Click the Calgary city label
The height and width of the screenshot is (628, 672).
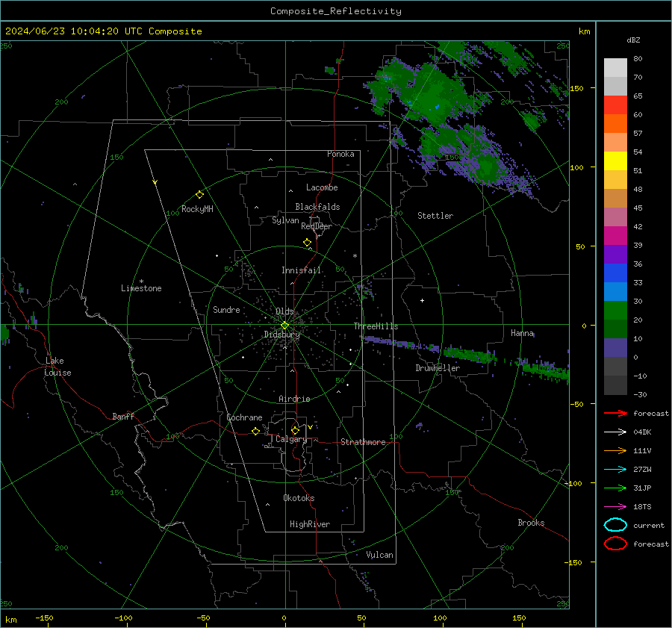[291, 439]
